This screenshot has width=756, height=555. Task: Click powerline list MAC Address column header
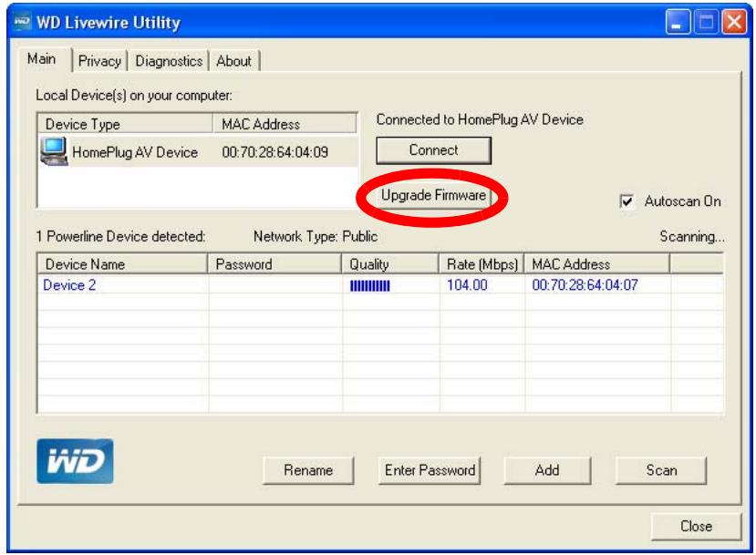(x=597, y=264)
